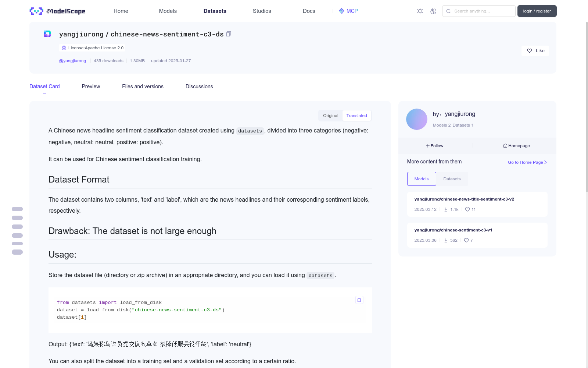Click the heart icon in Like button
This screenshot has width=588, height=368.
[x=530, y=51]
